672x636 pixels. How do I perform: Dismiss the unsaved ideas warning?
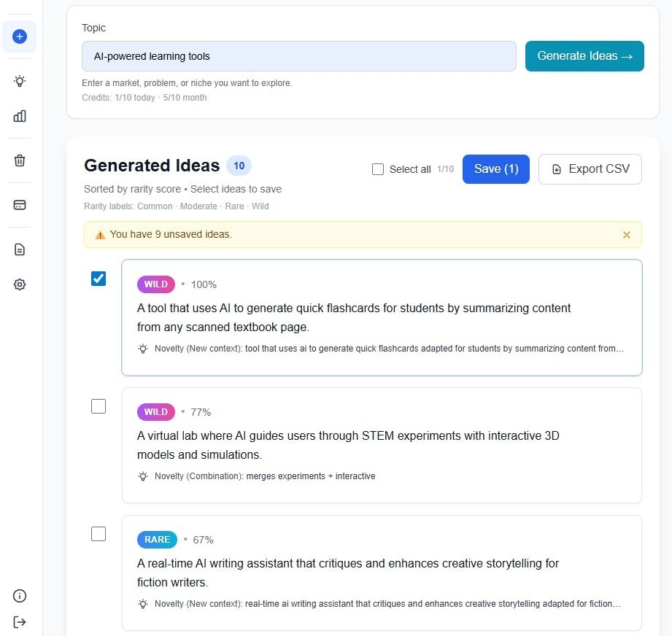[627, 235]
